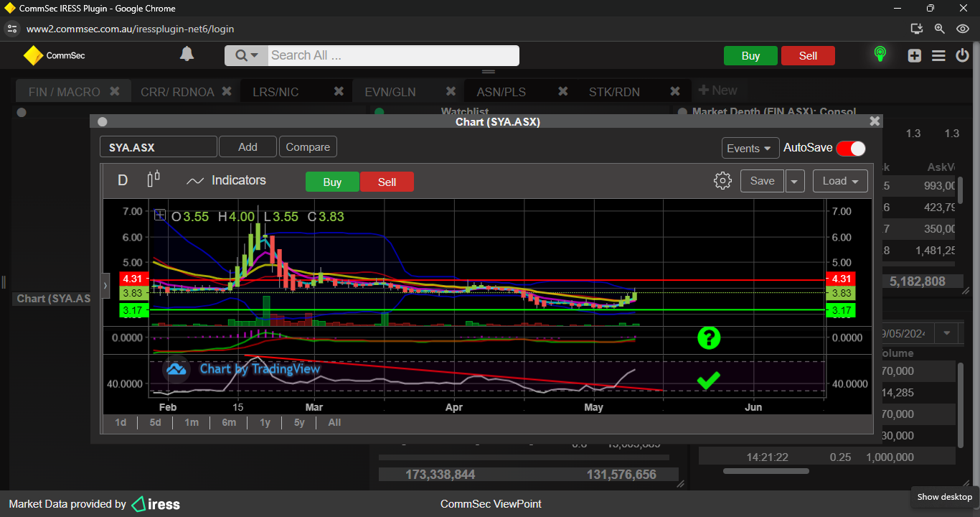This screenshot has height=517, width=980.
Task: Open the Load dropdown
Action: coord(840,181)
